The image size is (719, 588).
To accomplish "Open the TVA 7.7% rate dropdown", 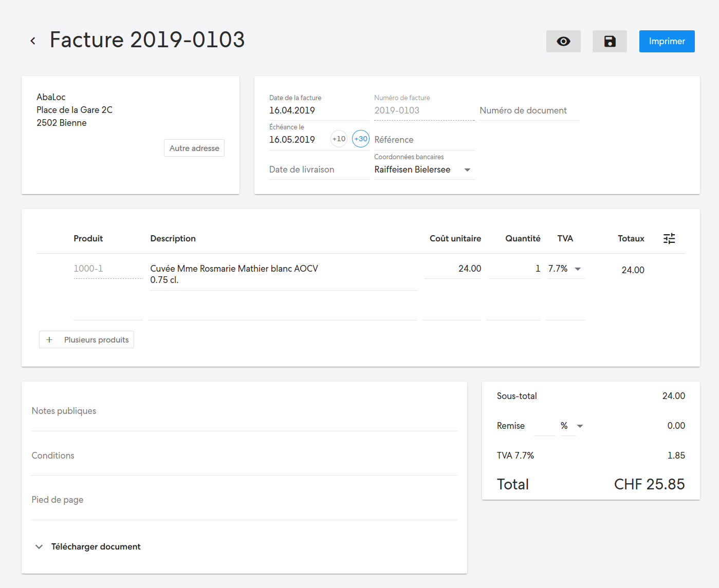I will [x=565, y=269].
